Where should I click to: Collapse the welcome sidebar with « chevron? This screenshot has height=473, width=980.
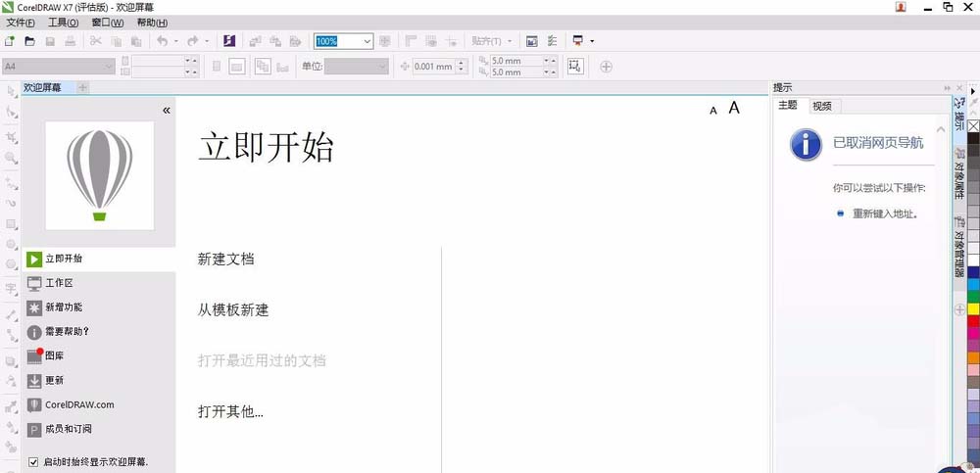pyautogui.click(x=167, y=111)
